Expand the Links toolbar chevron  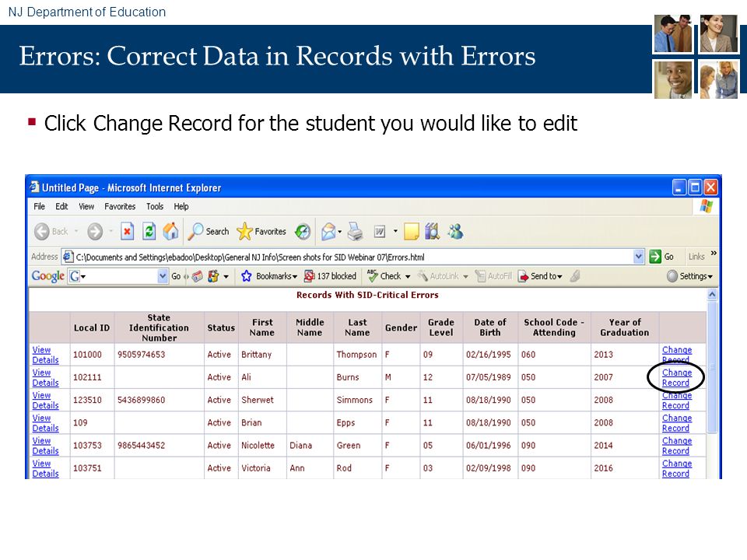(x=714, y=254)
